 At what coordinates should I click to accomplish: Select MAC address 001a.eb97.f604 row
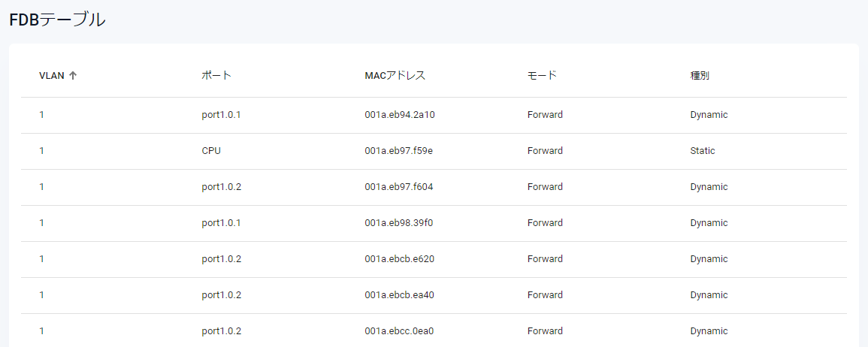tap(399, 187)
